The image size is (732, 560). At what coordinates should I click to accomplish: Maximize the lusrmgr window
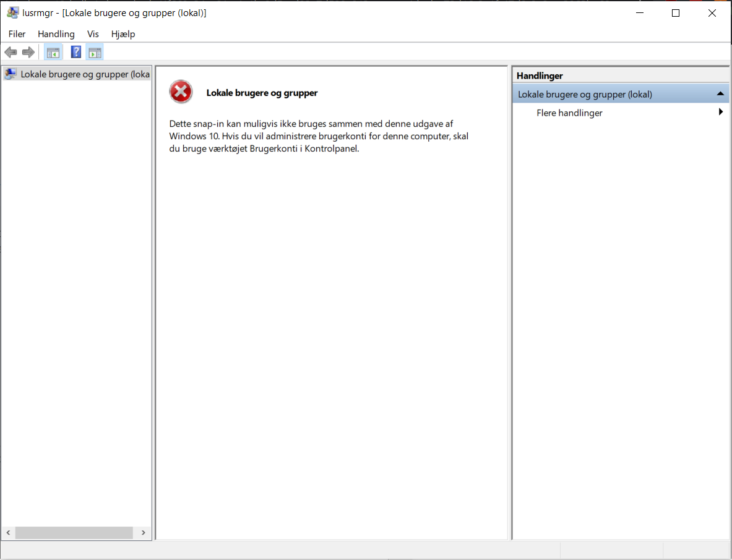(x=676, y=12)
